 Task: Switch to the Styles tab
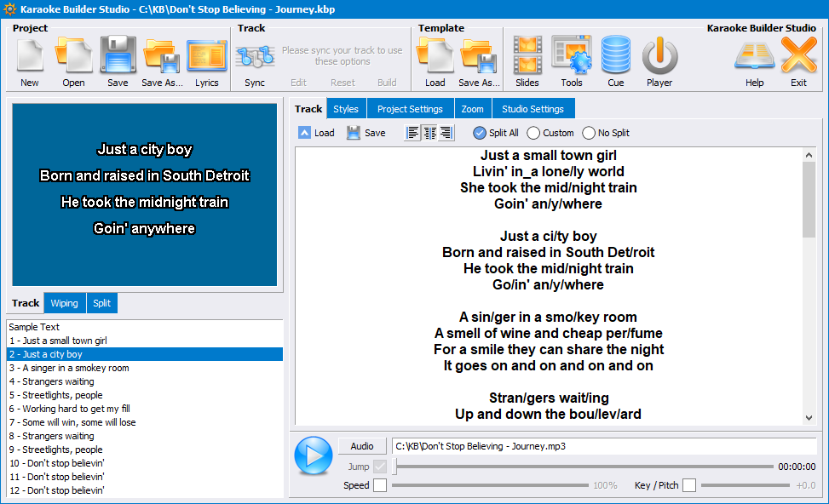(346, 109)
